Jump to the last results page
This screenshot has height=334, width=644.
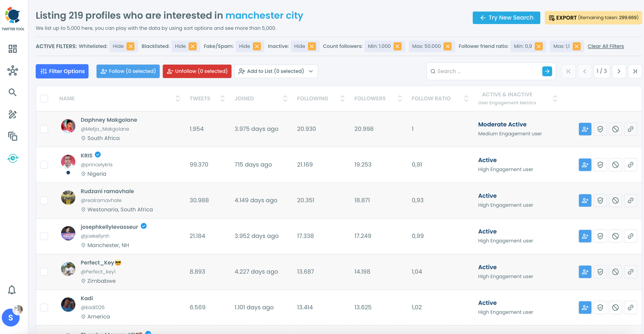coord(635,71)
